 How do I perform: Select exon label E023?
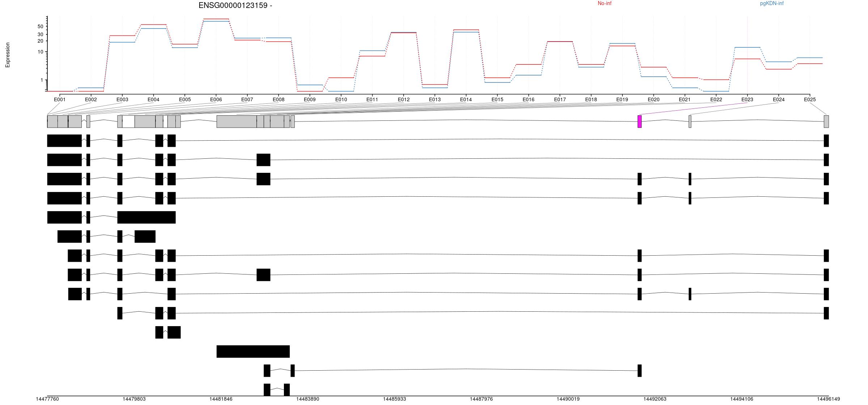[747, 99]
